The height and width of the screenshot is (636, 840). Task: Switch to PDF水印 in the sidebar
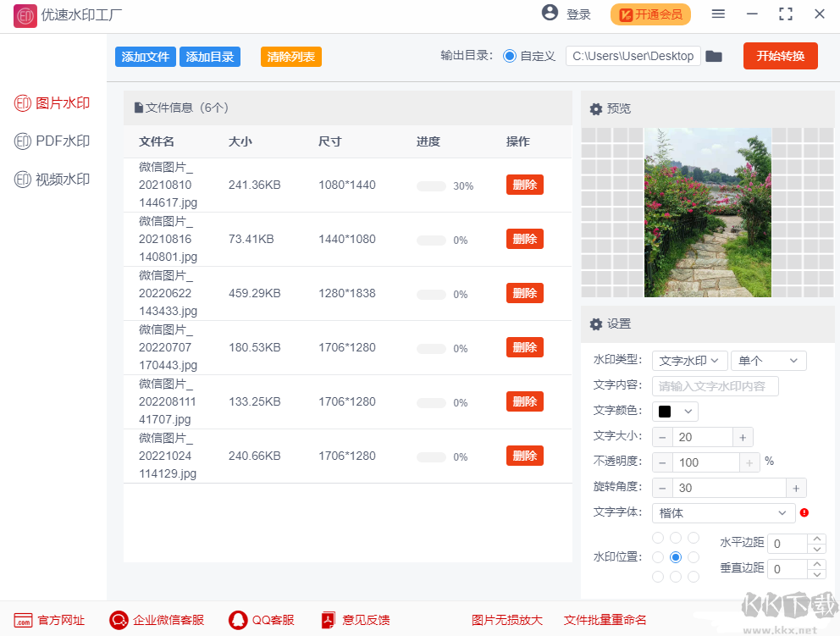point(51,141)
